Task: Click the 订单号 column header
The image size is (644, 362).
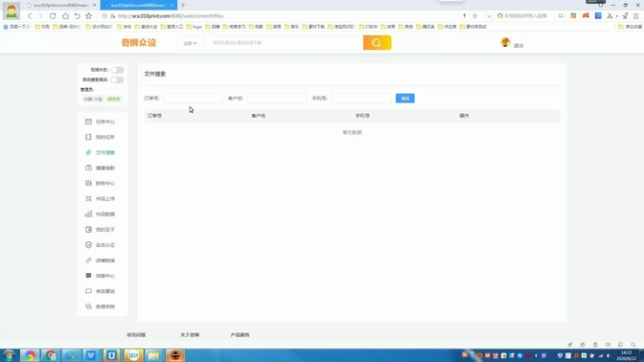Action: coord(154,116)
